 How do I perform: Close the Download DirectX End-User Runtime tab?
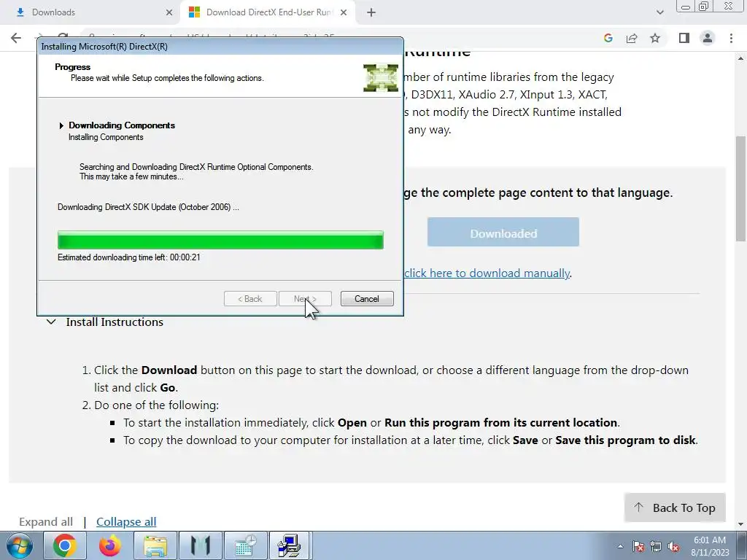[x=344, y=12]
